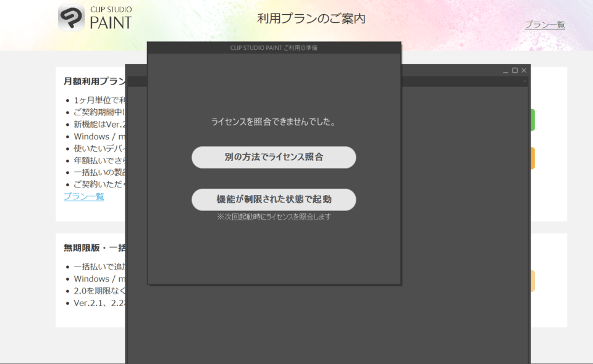Image resolution: width=593 pixels, height=364 pixels.
Task: Click the green button on the plan page
Action: coord(532,120)
